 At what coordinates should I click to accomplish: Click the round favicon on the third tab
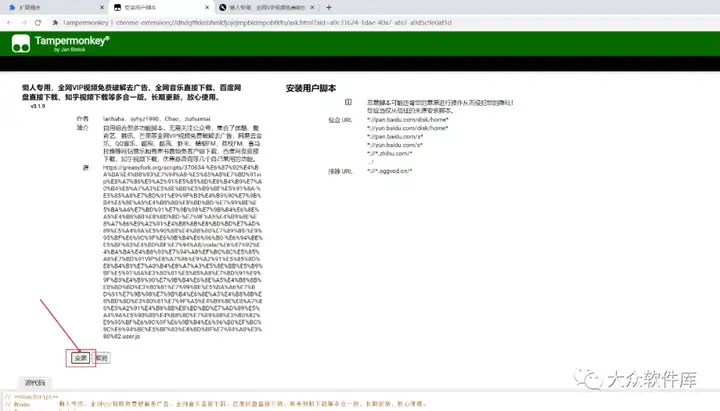[x=223, y=7]
